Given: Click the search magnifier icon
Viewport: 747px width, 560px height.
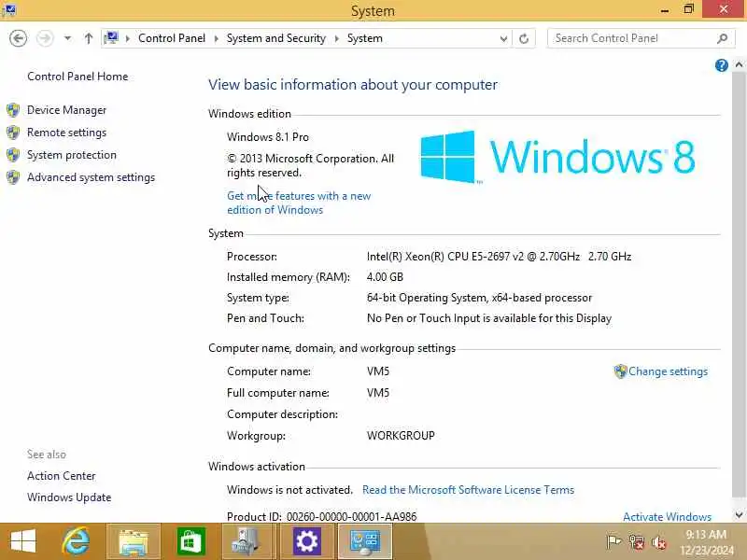Looking at the screenshot, I should [722, 38].
